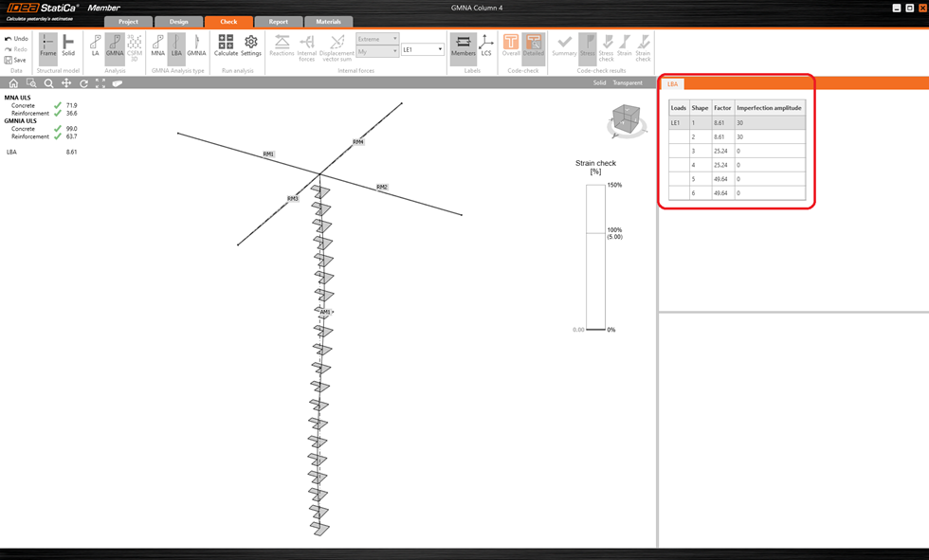This screenshot has width=929, height=560.
Task: Run the Calculate command
Action: 225,45
